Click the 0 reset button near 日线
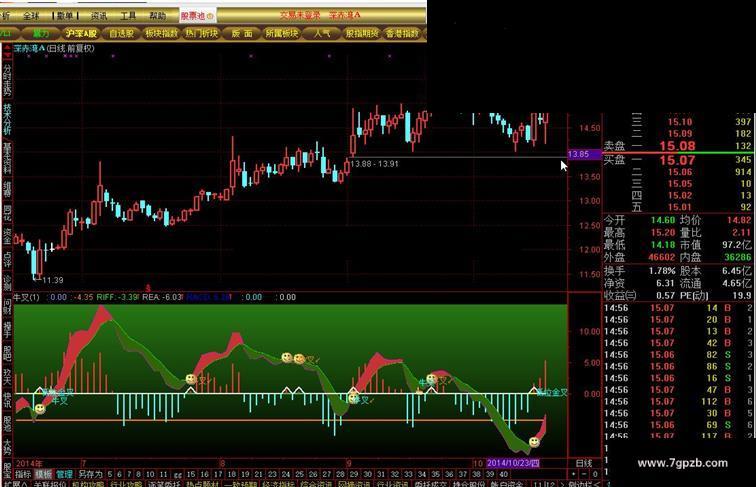Screen dimensions: 756x487 (595, 474)
